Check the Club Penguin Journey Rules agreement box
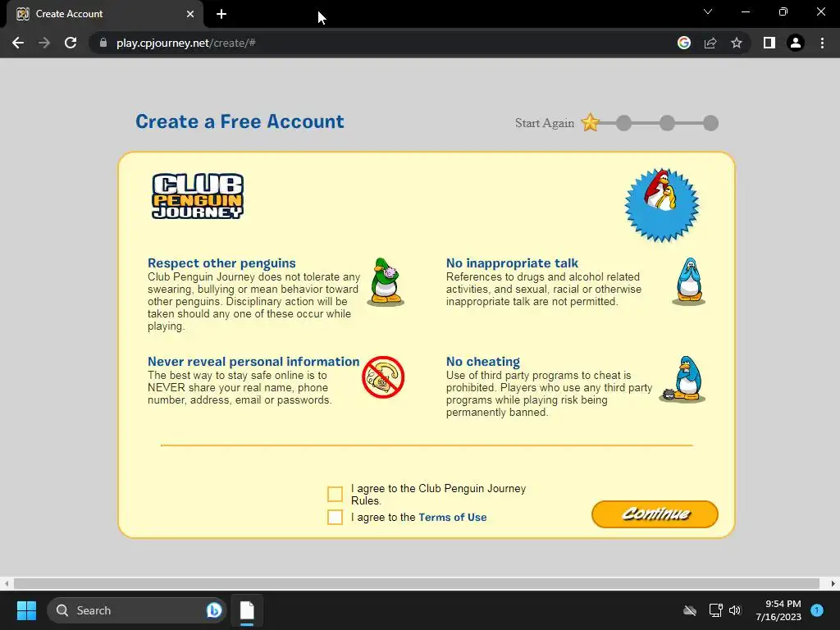 (x=335, y=494)
